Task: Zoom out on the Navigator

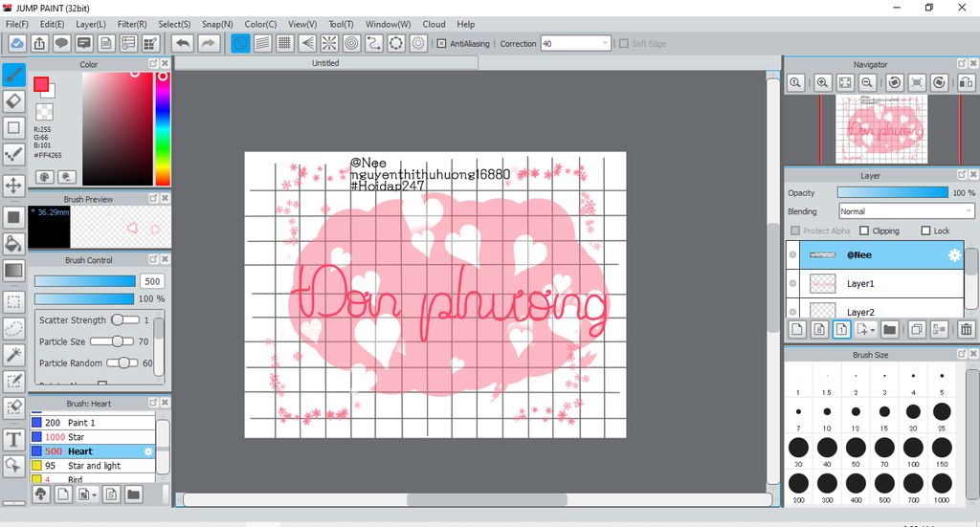Action: [867, 82]
